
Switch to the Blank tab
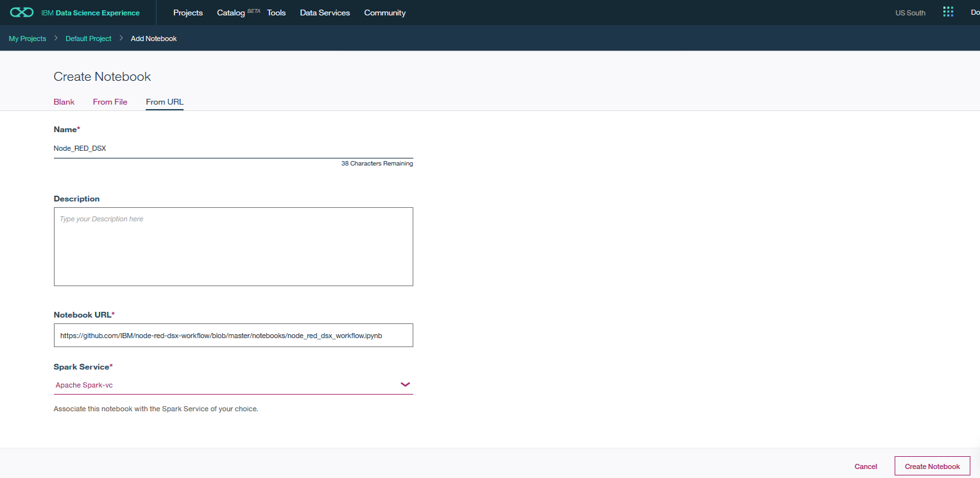pos(64,102)
